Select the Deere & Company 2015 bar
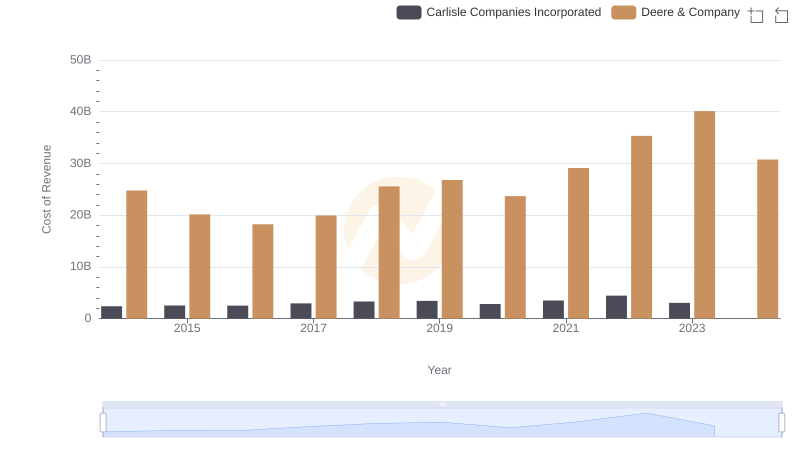The height and width of the screenshot is (461, 800). click(199, 266)
